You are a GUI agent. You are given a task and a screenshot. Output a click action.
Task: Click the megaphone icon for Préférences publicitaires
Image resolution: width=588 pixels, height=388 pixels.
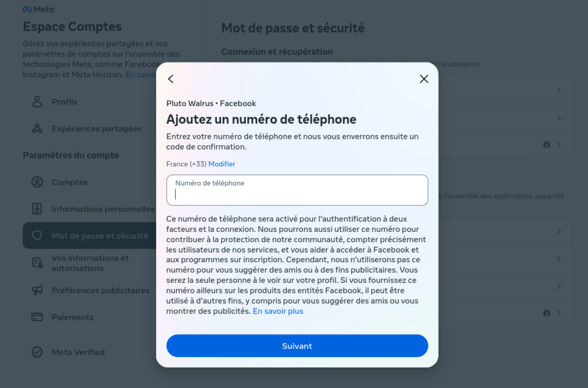coord(37,290)
